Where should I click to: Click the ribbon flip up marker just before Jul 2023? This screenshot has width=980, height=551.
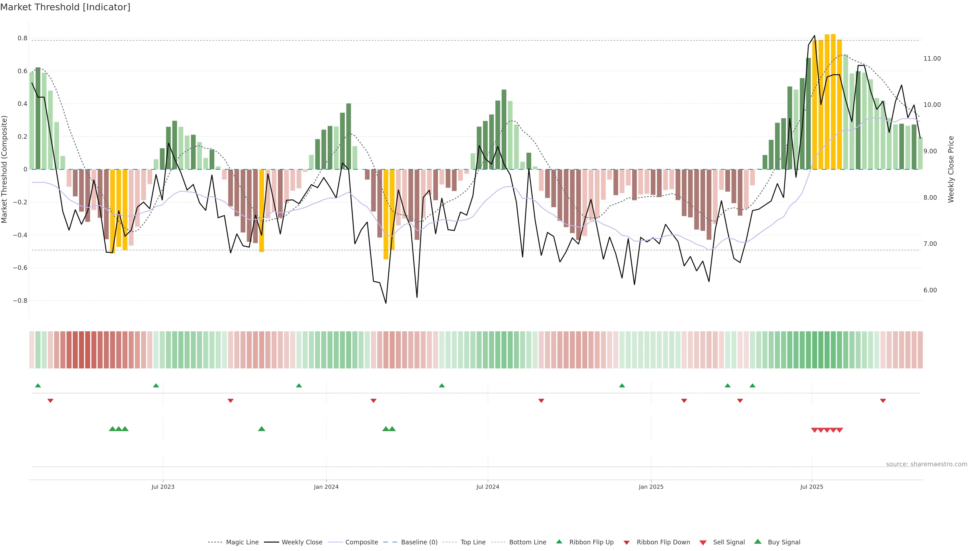pos(156,386)
